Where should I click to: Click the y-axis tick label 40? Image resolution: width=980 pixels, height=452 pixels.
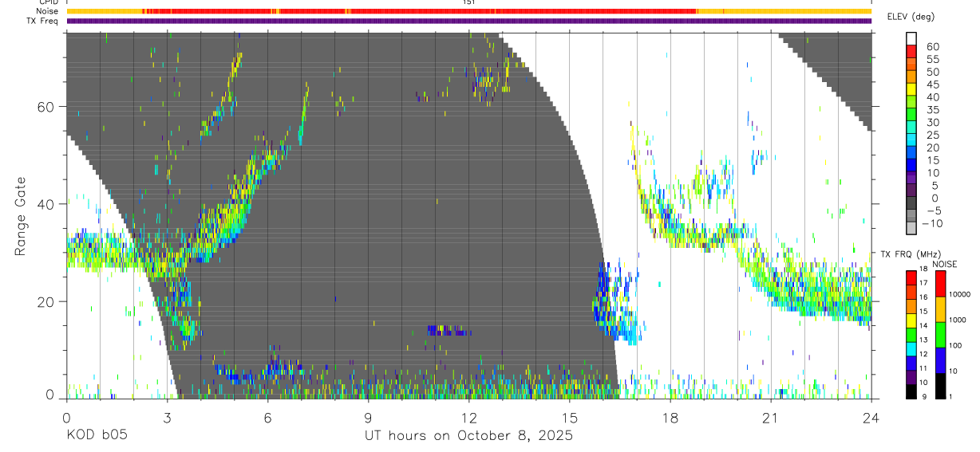tap(46, 204)
